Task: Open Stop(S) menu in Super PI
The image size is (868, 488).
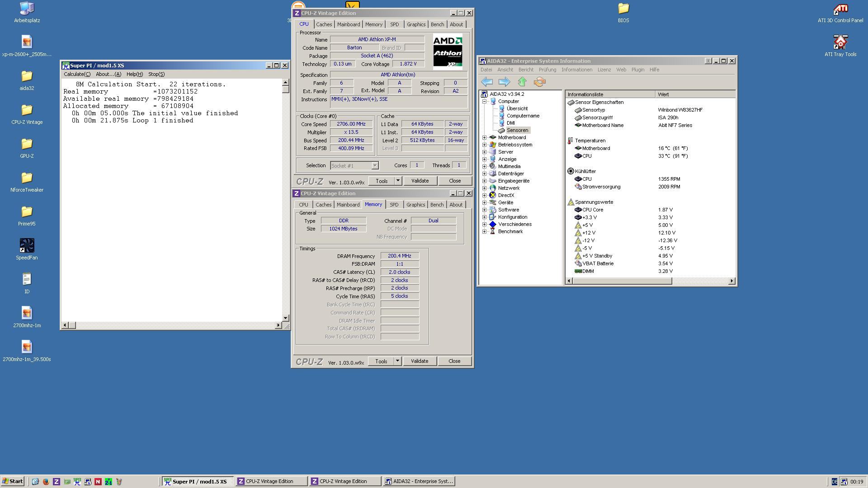Action: (156, 74)
